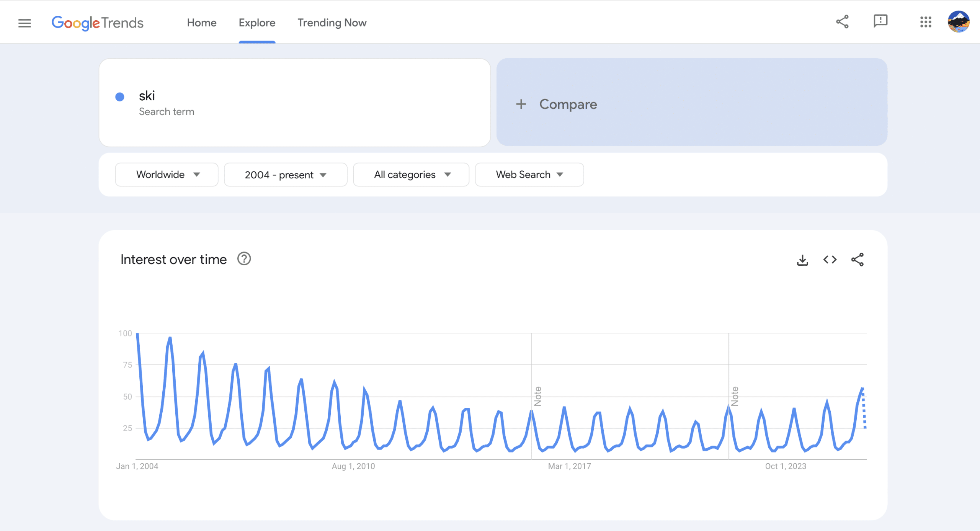Open the Google apps grid

[926, 22]
